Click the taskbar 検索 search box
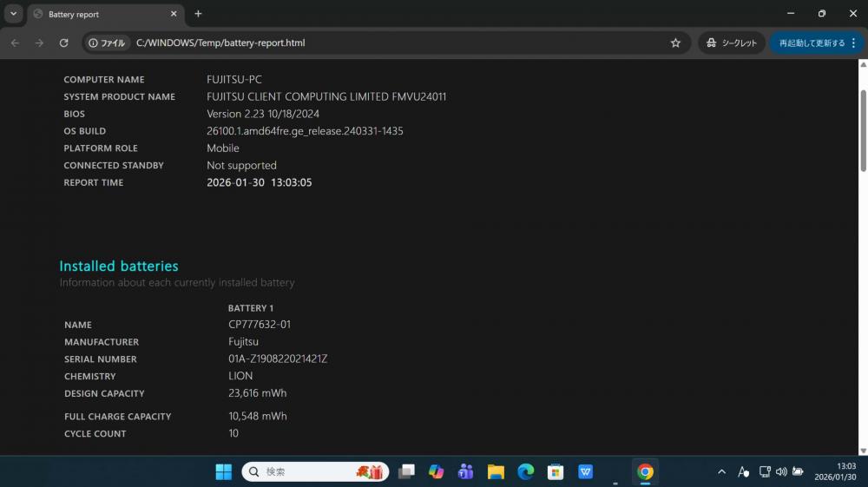This screenshot has width=868, height=487. pyautogui.click(x=315, y=471)
